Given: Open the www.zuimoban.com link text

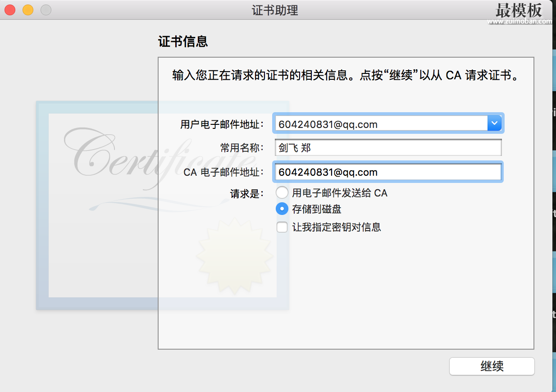Looking at the screenshot, I should click(x=519, y=21).
